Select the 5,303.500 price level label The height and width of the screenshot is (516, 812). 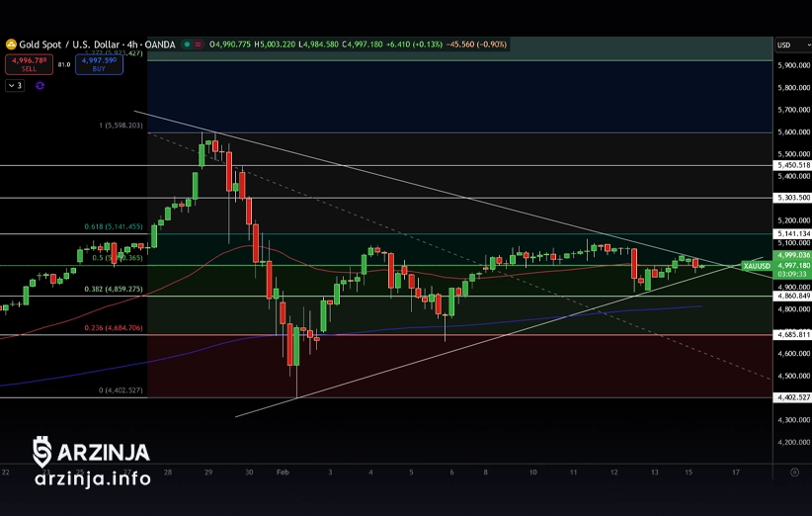[x=792, y=198]
